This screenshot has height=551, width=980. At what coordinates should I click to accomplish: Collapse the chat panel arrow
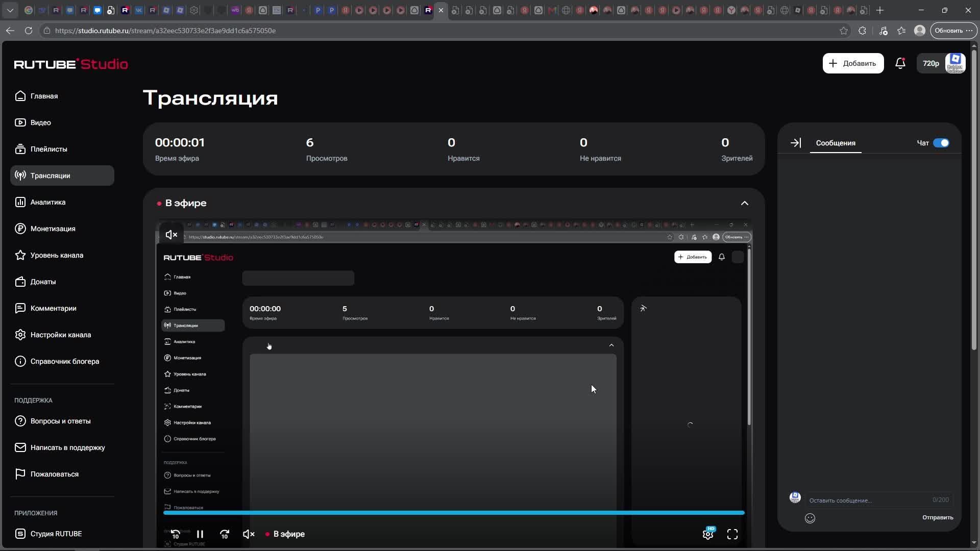pos(796,143)
